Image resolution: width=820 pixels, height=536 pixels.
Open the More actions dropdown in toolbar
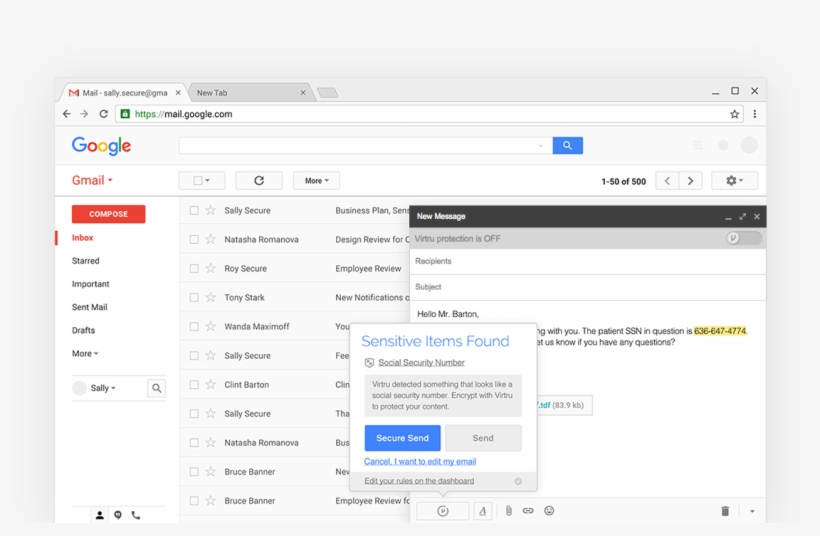coord(316,180)
